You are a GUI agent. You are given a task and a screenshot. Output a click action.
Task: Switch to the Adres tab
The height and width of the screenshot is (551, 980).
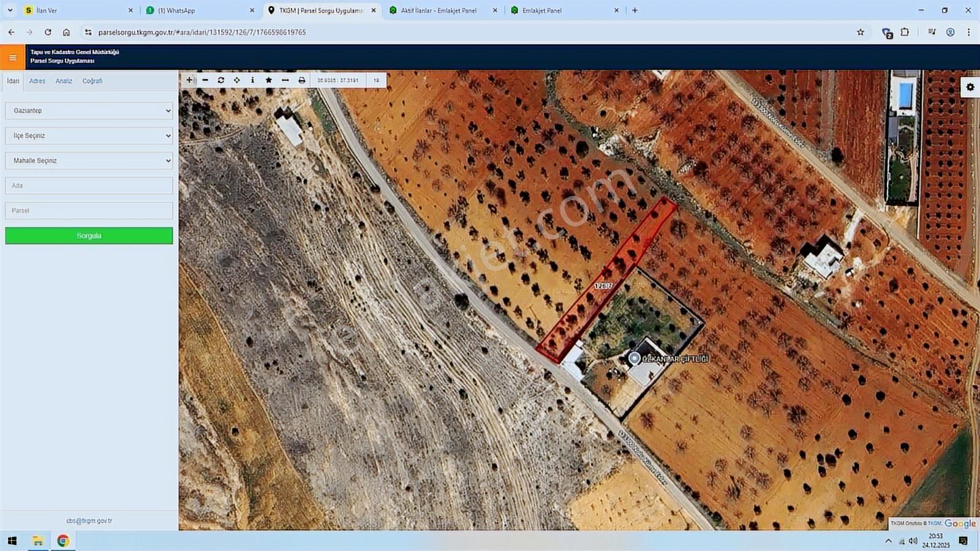[x=37, y=80]
